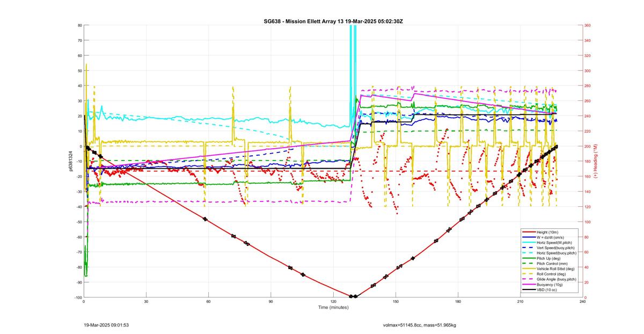Click the left axis tick label '80'

pos(79,25)
